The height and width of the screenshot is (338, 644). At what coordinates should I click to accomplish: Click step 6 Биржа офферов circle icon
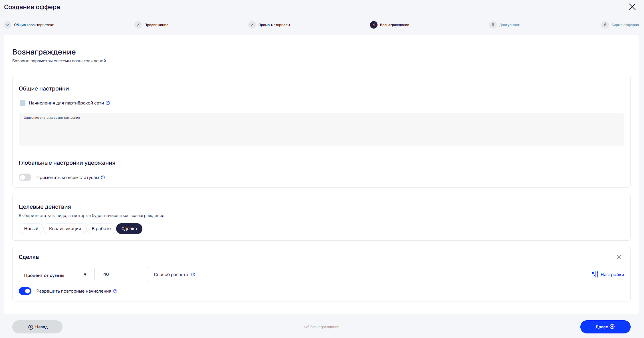pos(605,25)
